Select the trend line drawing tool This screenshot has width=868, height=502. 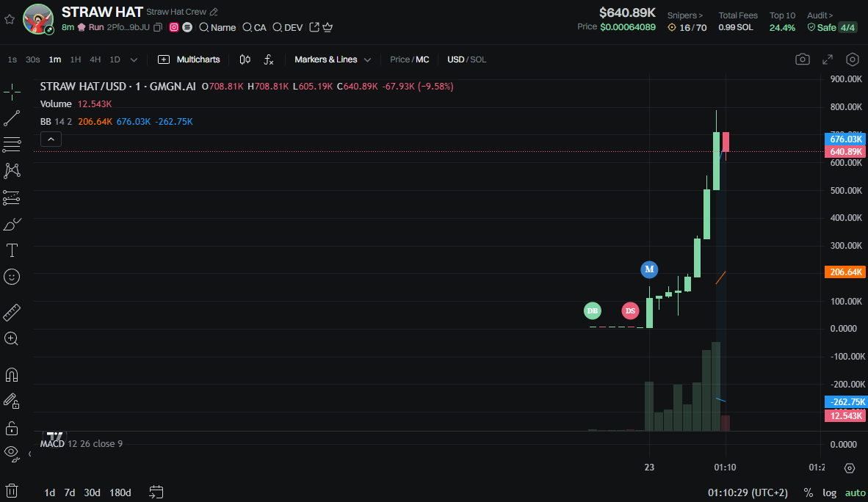tap(12, 118)
